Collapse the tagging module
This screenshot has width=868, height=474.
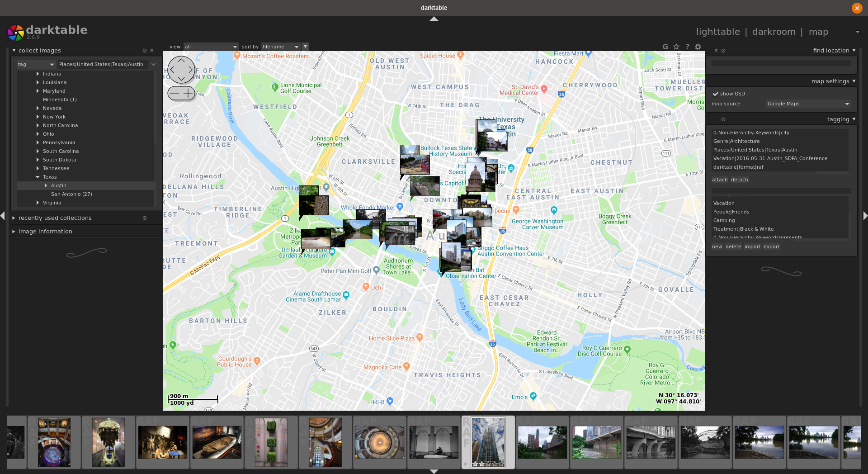point(854,119)
